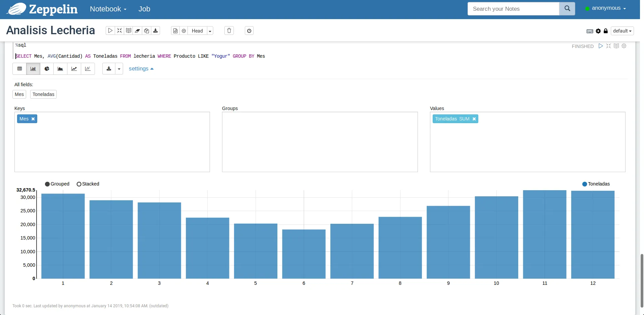Click the bar for month 11

coord(545,234)
